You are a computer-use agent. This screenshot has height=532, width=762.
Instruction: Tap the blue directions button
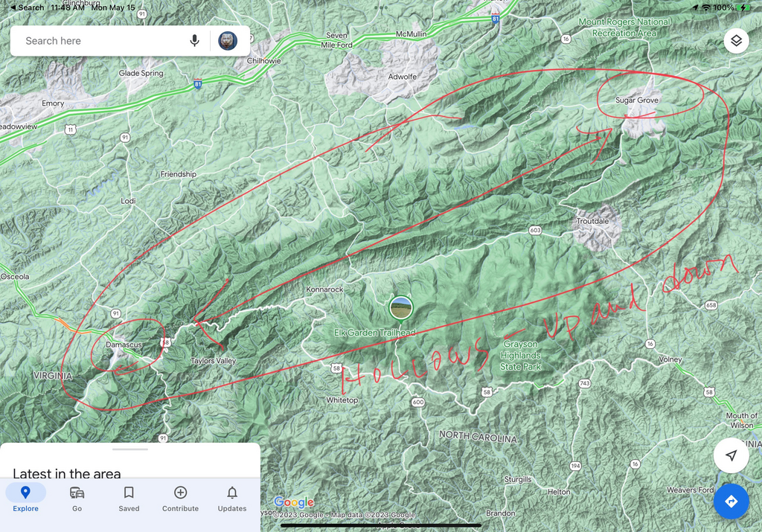pos(731,501)
